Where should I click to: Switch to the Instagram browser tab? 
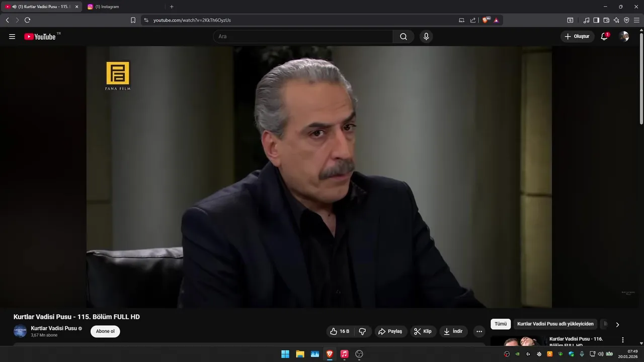(124, 7)
